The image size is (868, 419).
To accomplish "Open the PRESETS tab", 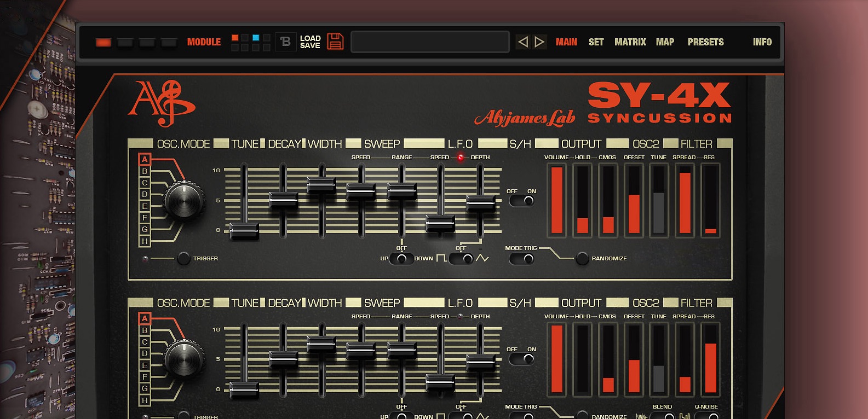I will (x=706, y=42).
